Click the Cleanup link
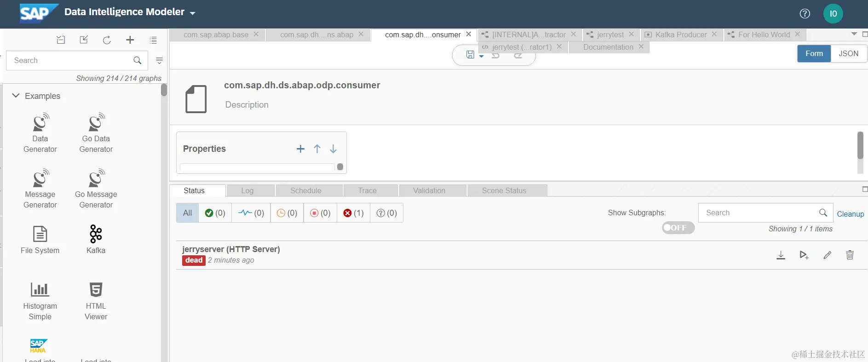 pos(850,214)
